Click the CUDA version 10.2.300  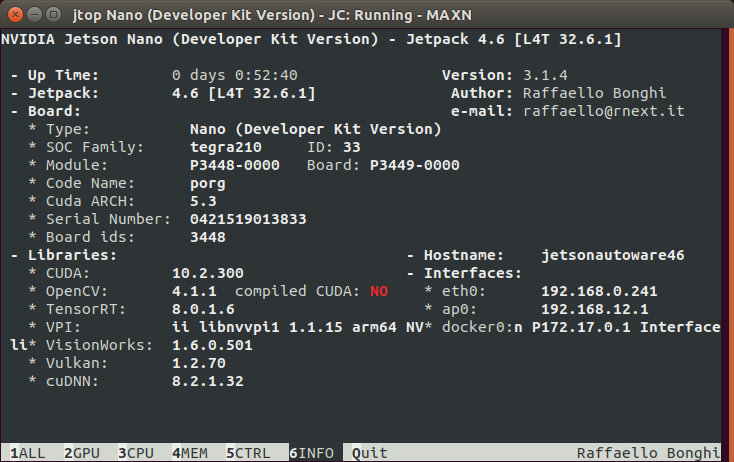click(208, 273)
